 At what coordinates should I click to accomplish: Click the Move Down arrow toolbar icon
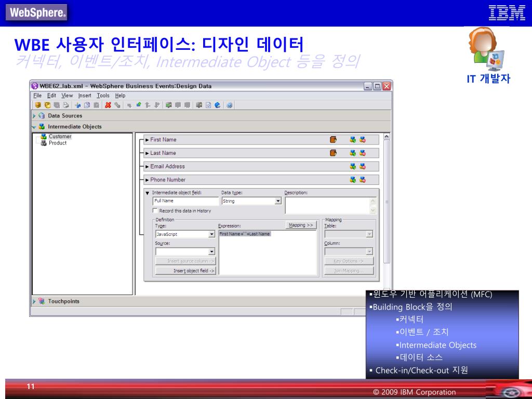[157, 105]
